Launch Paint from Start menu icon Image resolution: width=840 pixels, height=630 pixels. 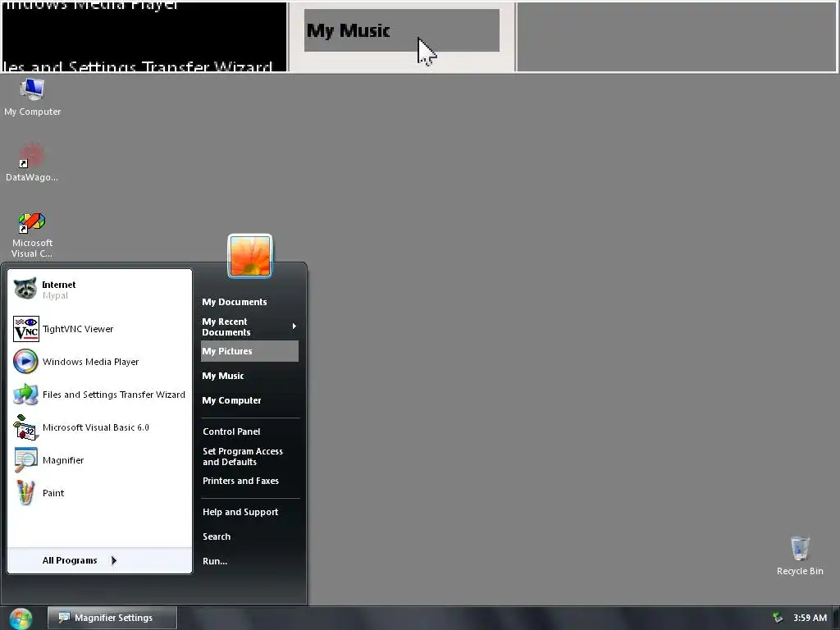tap(25, 493)
